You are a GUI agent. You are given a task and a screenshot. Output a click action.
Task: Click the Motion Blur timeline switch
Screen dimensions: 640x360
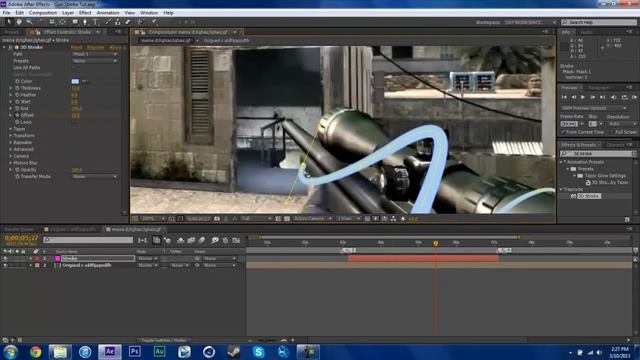pos(202,240)
